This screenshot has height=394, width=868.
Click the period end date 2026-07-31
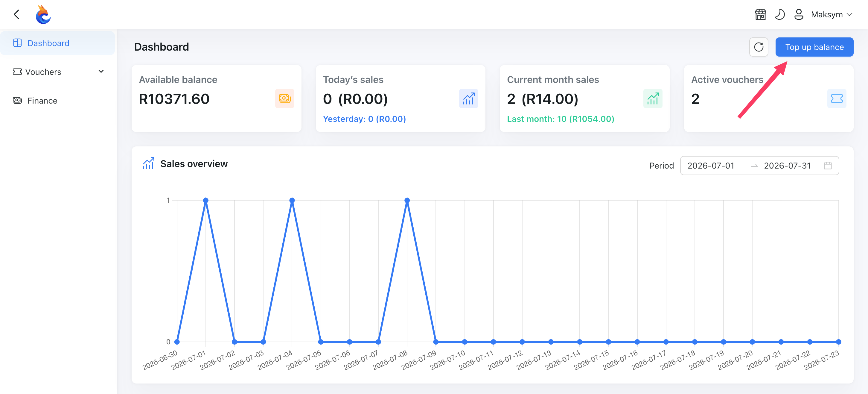(787, 166)
